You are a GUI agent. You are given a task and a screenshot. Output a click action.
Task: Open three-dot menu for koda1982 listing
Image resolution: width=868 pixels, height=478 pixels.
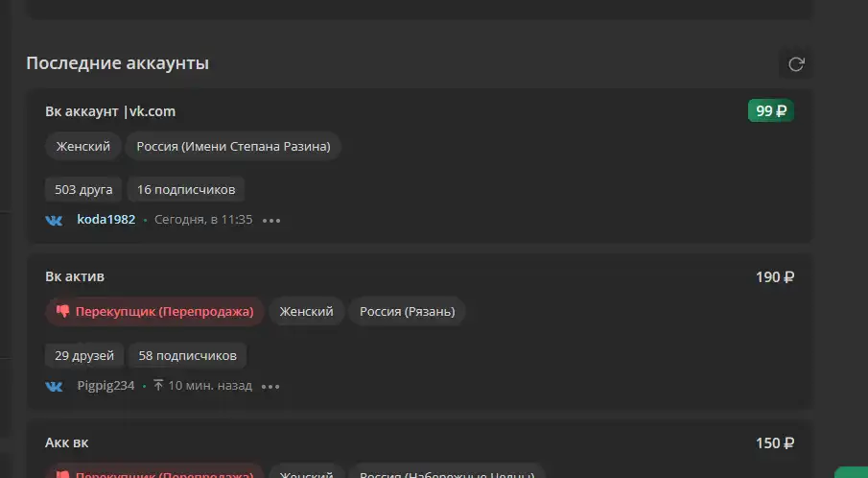[271, 221]
